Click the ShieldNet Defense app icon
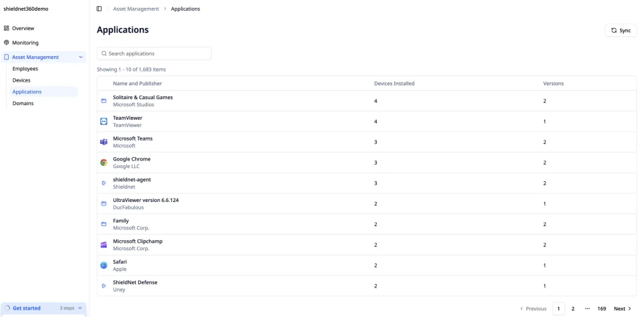Viewport: 644px width, 317px height. click(104, 286)
